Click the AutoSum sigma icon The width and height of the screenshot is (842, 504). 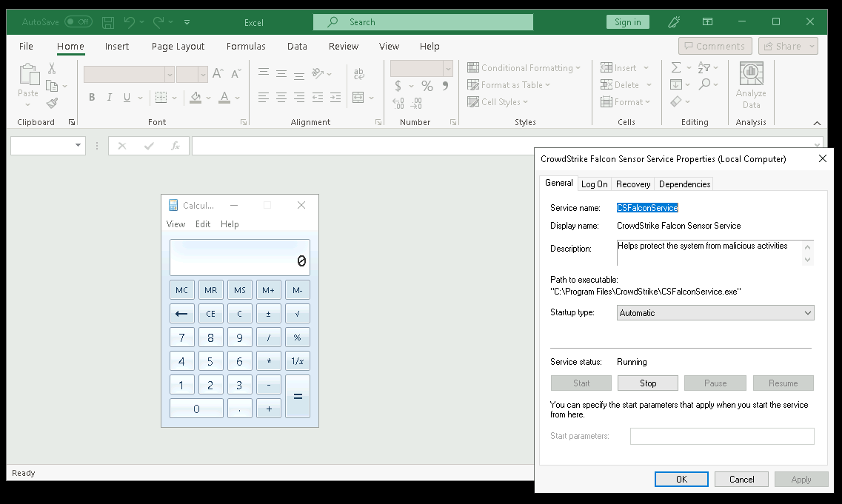coord(676,67)
